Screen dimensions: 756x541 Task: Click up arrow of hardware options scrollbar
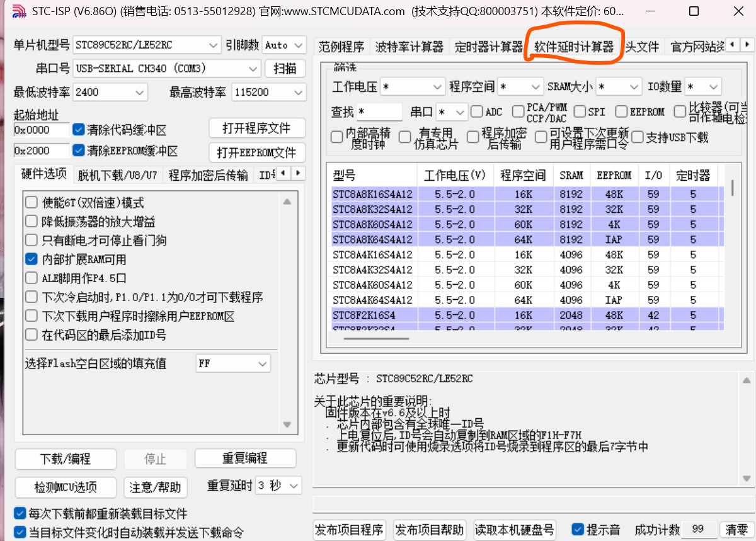coord(287,202)
